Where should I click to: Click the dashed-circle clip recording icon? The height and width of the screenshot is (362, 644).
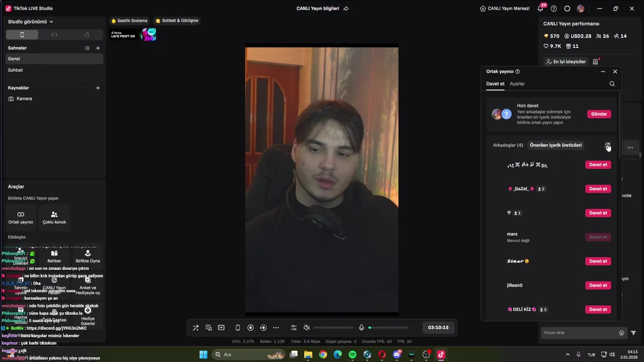click(263, 328)
